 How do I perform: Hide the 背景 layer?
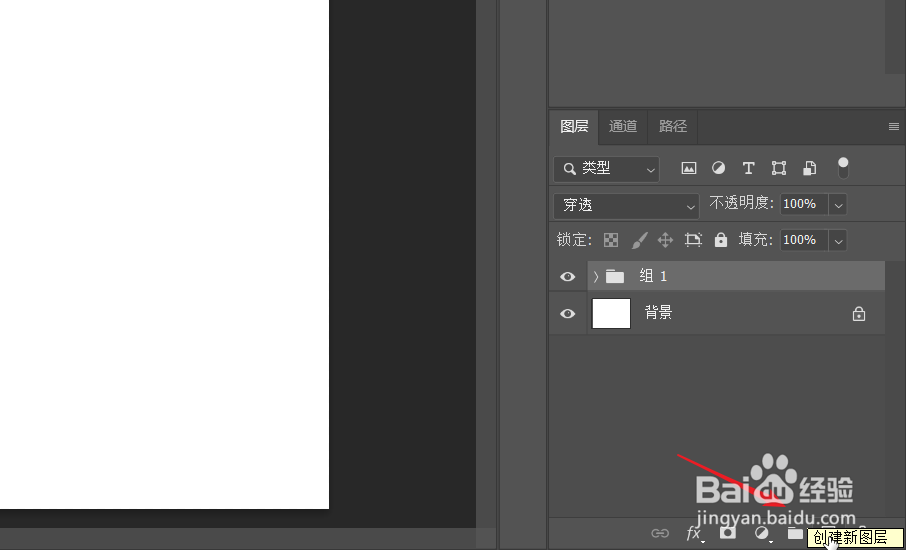point(567,314)
